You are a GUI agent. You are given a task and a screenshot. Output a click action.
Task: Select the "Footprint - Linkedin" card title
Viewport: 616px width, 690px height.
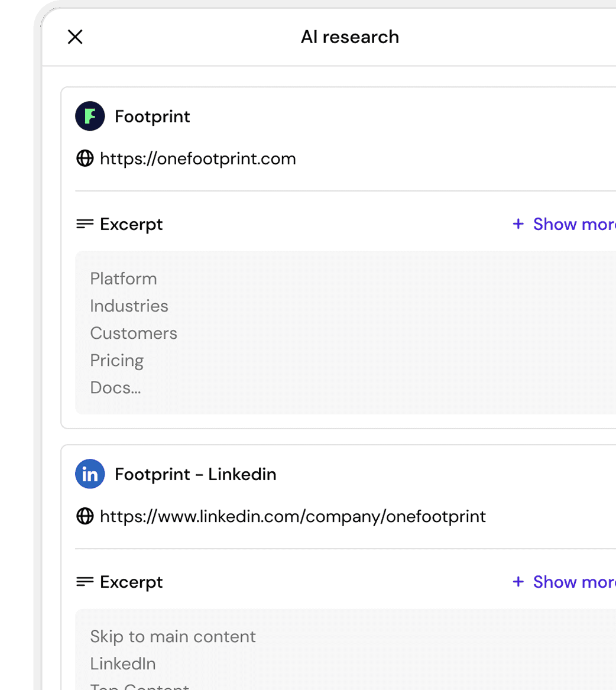[195, 474]
